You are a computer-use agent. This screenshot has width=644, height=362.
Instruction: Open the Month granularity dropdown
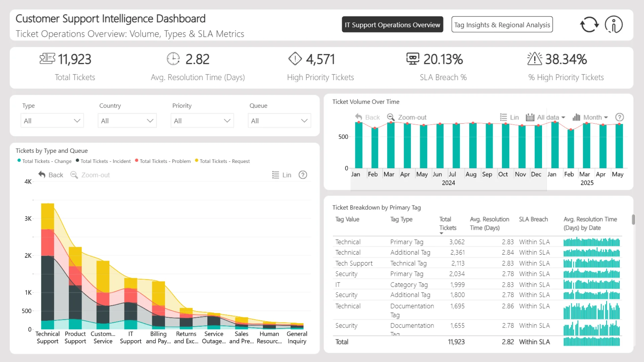(x=596, y=117)
